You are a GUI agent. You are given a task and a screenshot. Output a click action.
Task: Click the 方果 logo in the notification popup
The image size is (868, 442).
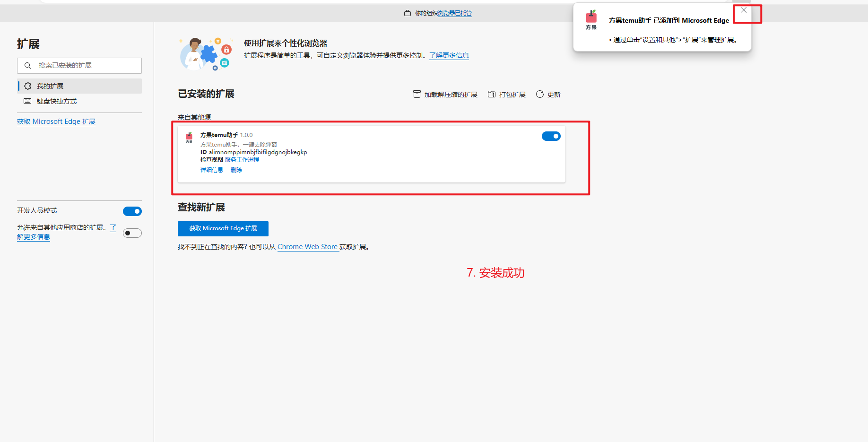click(x=591, y=20)
